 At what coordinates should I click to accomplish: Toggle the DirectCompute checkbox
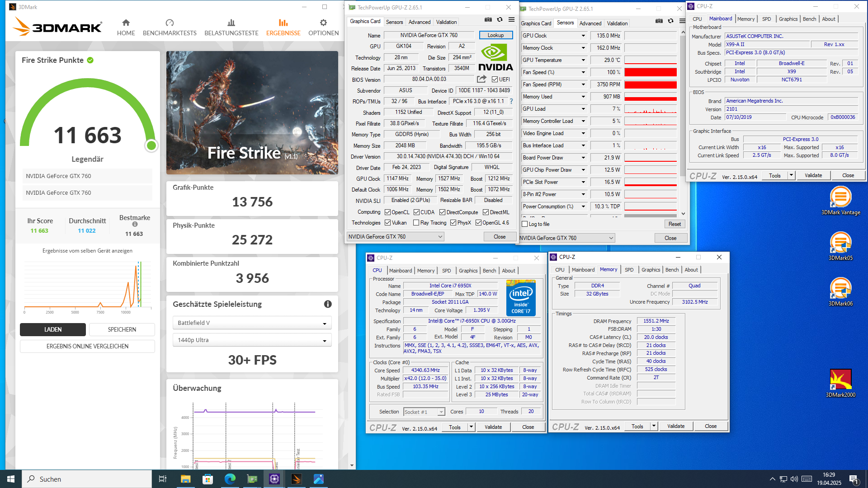coord(442,212)
